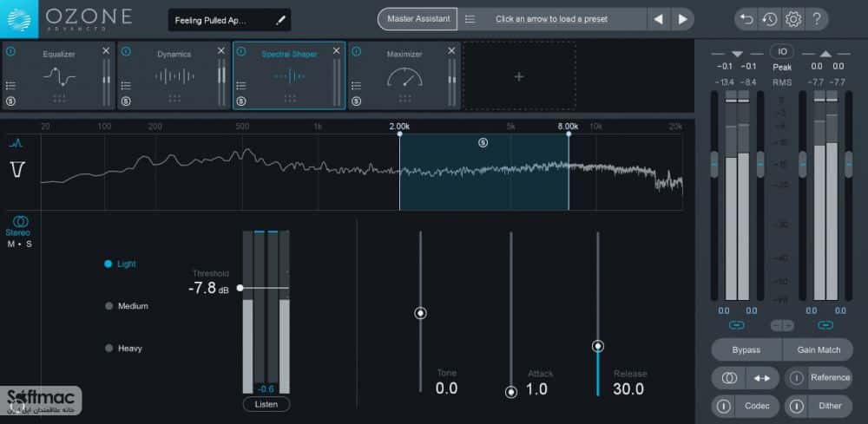Click the Tone slider knob
The height and width of the screenshot is (424, 868).
(421, 313)
